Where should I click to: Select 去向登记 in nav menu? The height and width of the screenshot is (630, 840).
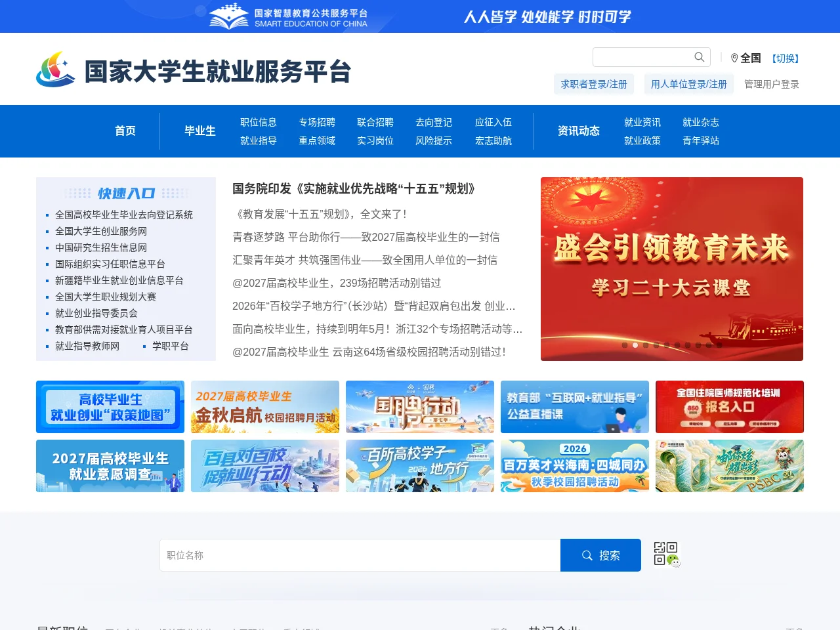[434, 122]
